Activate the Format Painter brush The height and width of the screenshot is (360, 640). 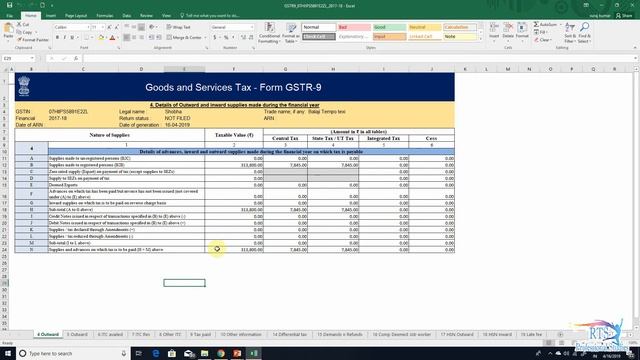click(33, 40)
